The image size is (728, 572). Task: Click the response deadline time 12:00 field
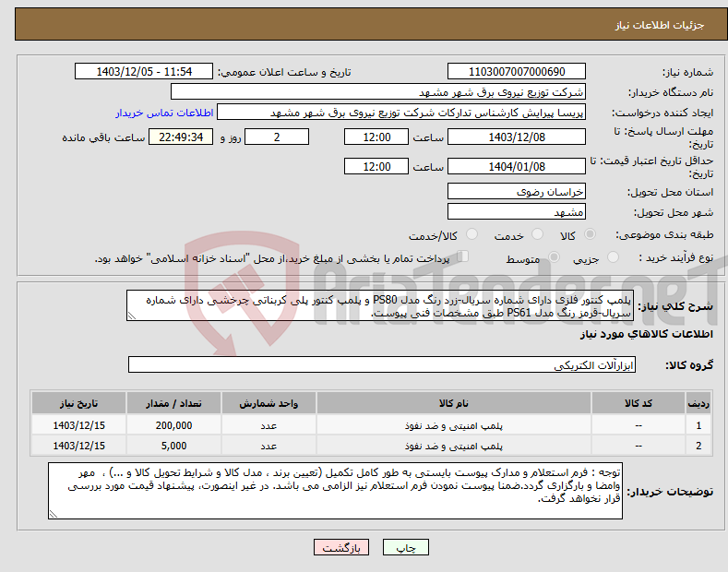pos(376,137)
